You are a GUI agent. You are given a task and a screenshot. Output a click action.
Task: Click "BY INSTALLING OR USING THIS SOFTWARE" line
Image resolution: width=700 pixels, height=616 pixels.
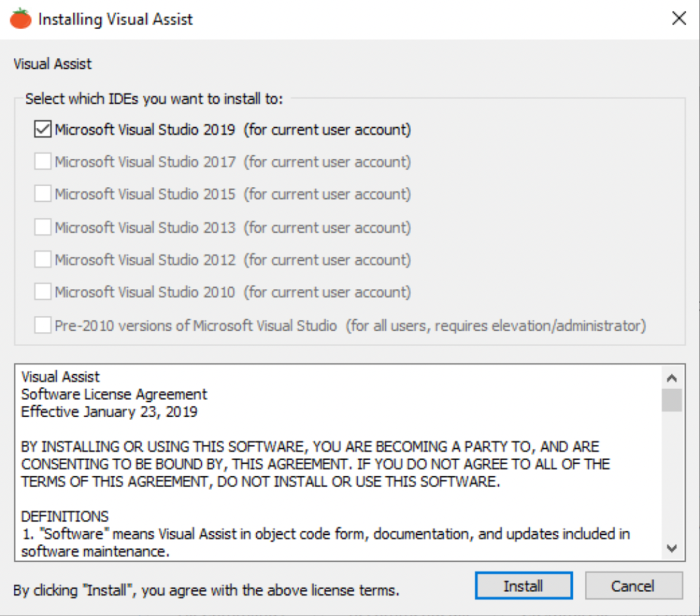(x=310, y=446)
